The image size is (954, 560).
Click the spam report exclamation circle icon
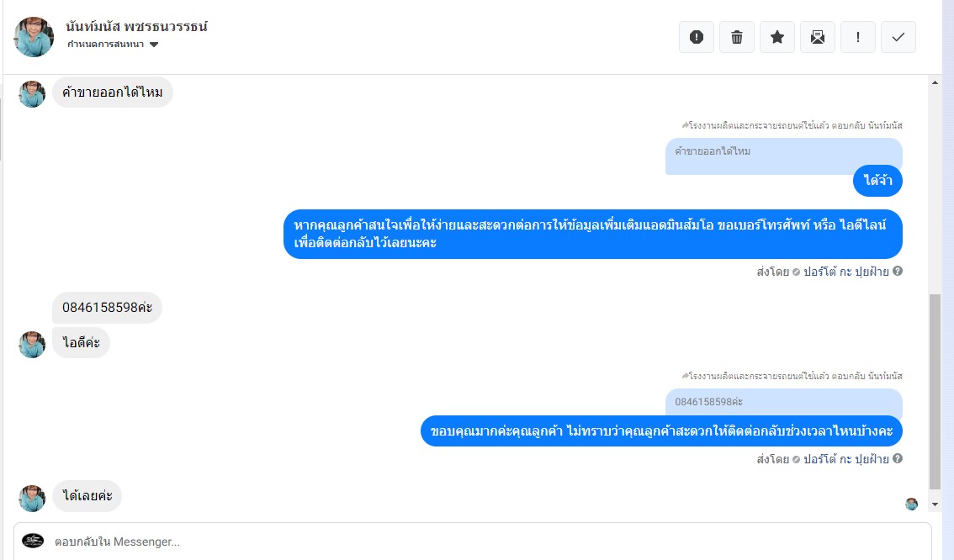696,37
